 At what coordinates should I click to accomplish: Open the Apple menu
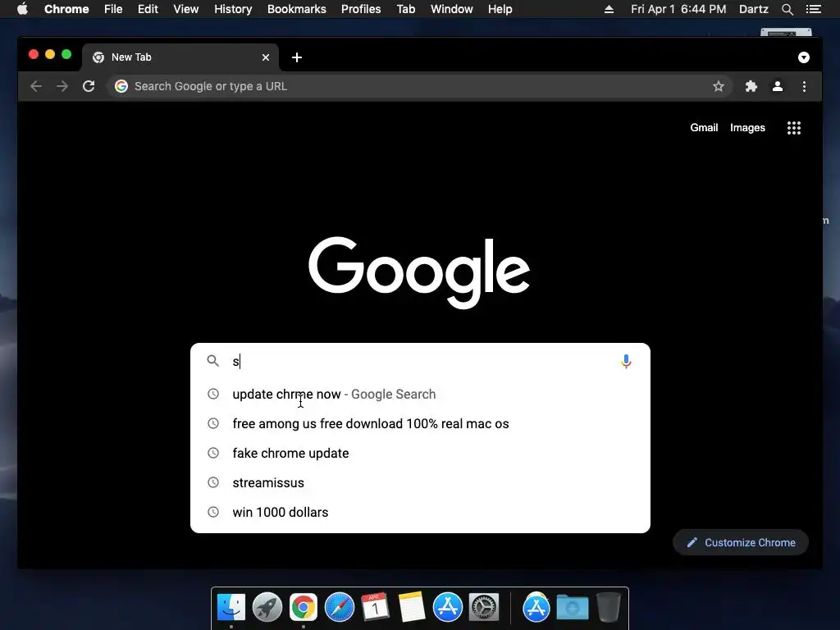[x=22, y=9]
